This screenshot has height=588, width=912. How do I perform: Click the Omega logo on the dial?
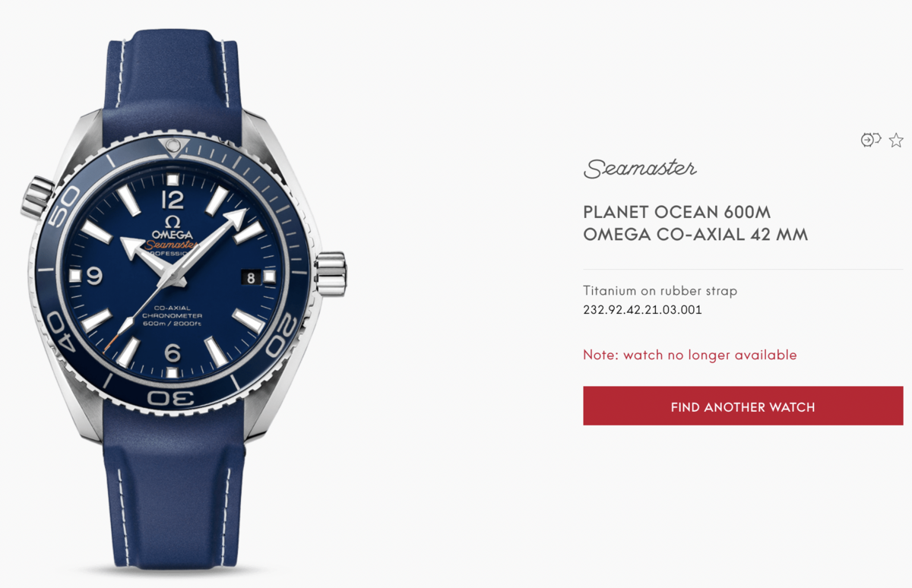(172, 229)
